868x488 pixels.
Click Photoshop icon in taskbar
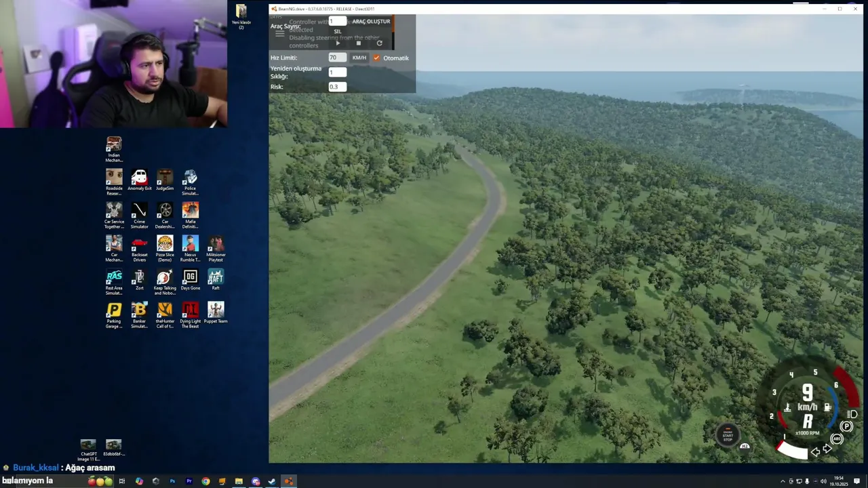click(x=172, y=481)
